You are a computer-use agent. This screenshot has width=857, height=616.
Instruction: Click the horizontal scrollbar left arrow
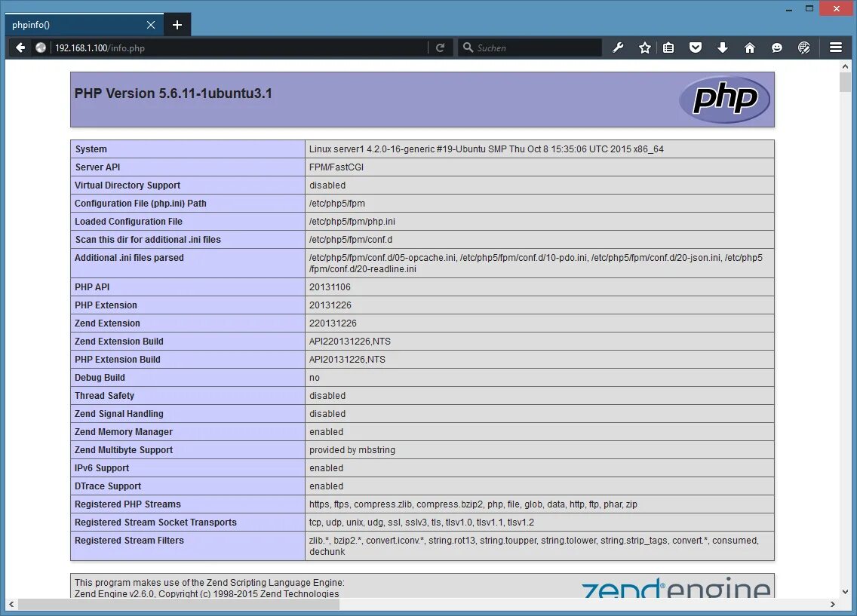pyautogui.click(x=11, y=604)
